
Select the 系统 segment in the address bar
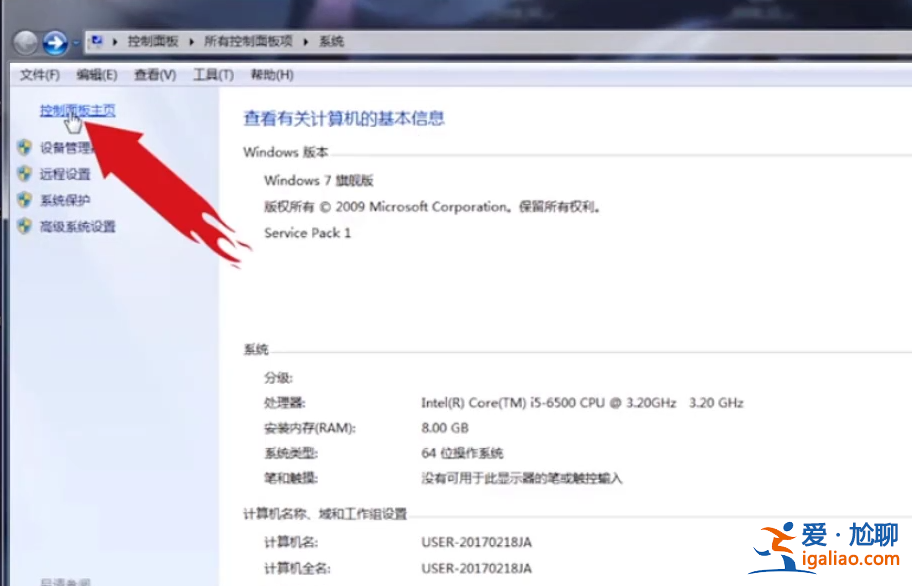point(330,41)
